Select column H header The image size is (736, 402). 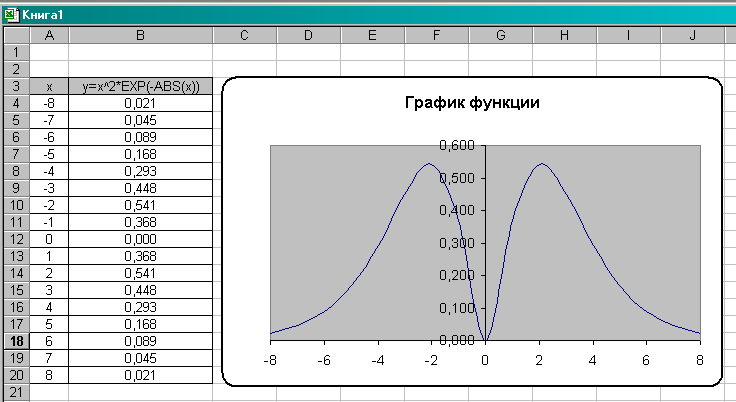click(564, 35)
